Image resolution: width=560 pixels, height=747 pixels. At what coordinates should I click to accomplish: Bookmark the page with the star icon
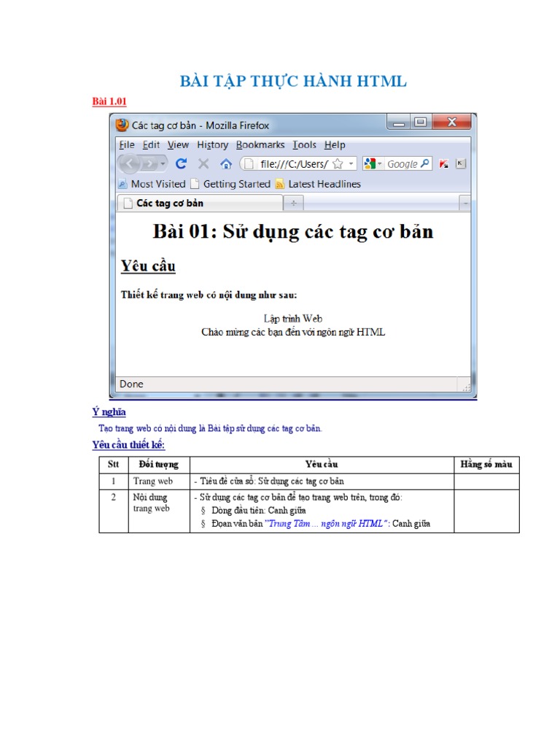[338, 164]
